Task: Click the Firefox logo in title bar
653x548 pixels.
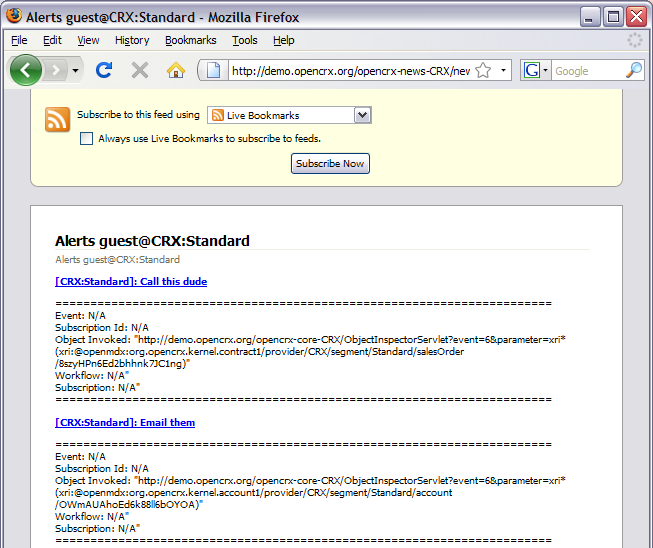Action: pos(14,16)
